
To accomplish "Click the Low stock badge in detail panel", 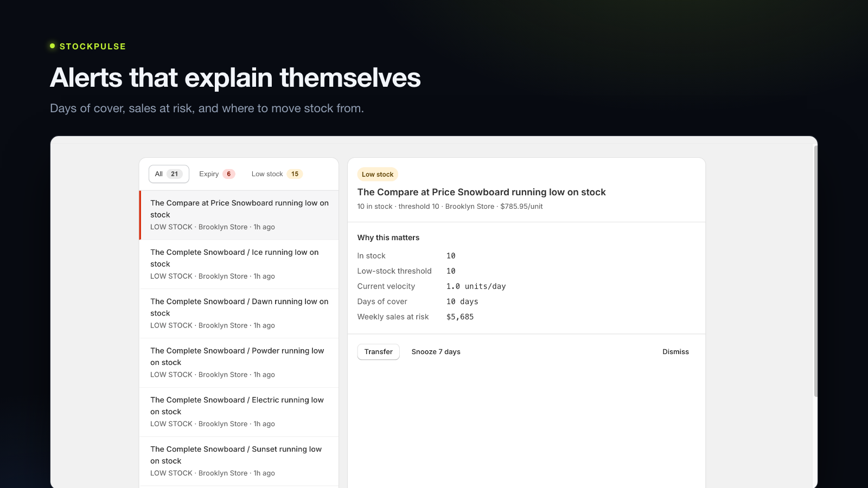I will (378, 174).
